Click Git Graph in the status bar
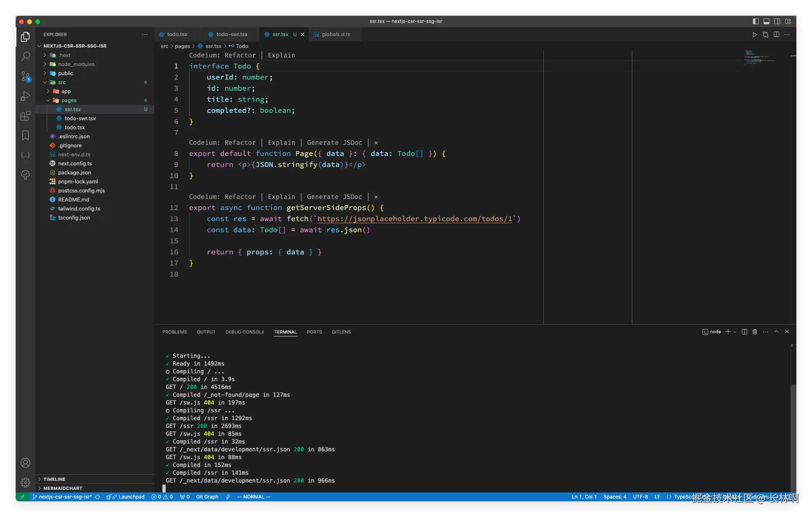This screenshot has width=812, height=517. (207, 497)
